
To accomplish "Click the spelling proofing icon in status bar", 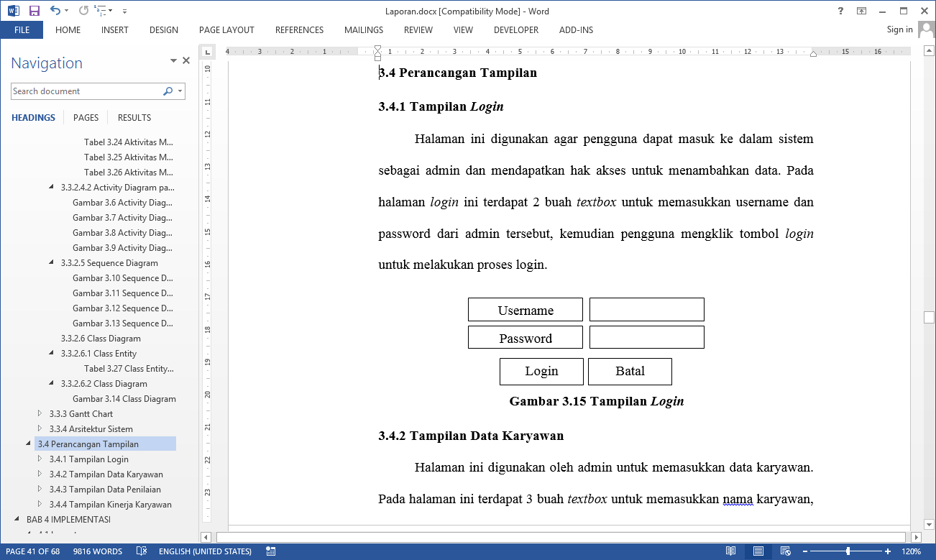I will pos(142,551).
